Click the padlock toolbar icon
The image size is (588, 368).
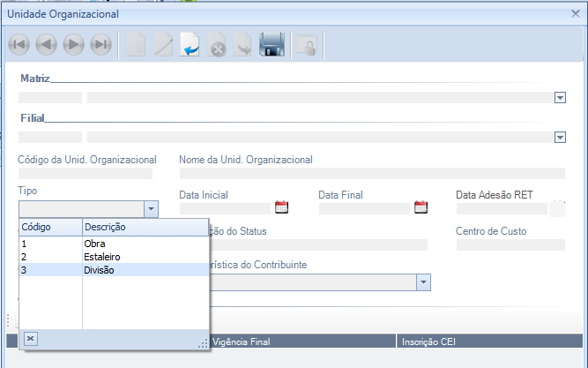pyautogui.click(x=307, y=45)
